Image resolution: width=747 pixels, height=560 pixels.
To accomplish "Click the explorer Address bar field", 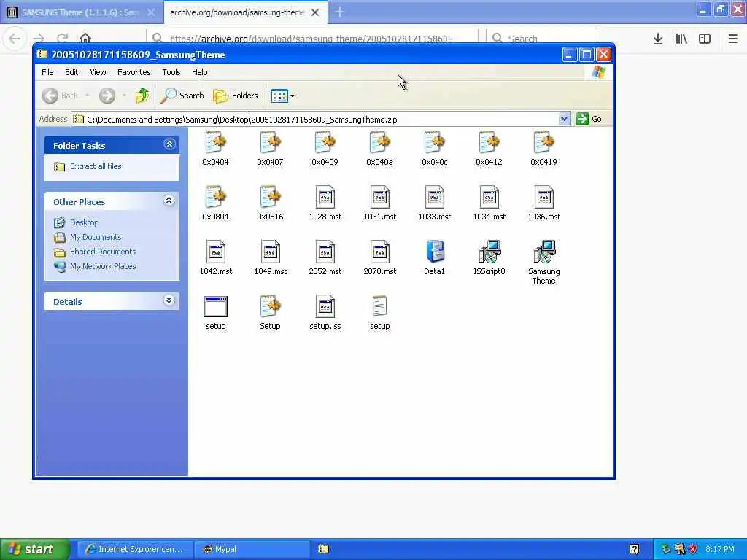I will tap(315, 119).
